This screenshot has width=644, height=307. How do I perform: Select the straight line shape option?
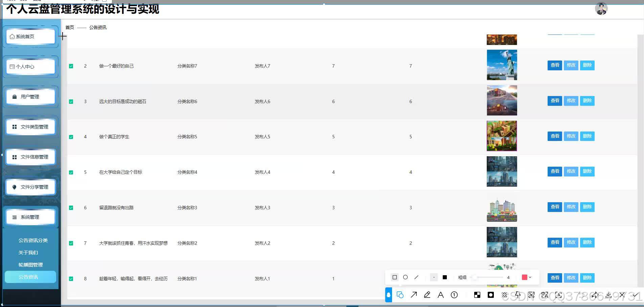[416, 277]
